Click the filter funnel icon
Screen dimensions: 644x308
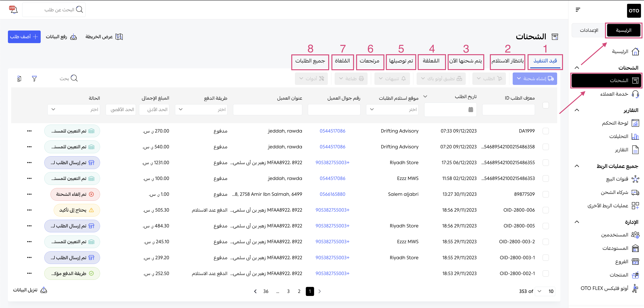(34, 79)
